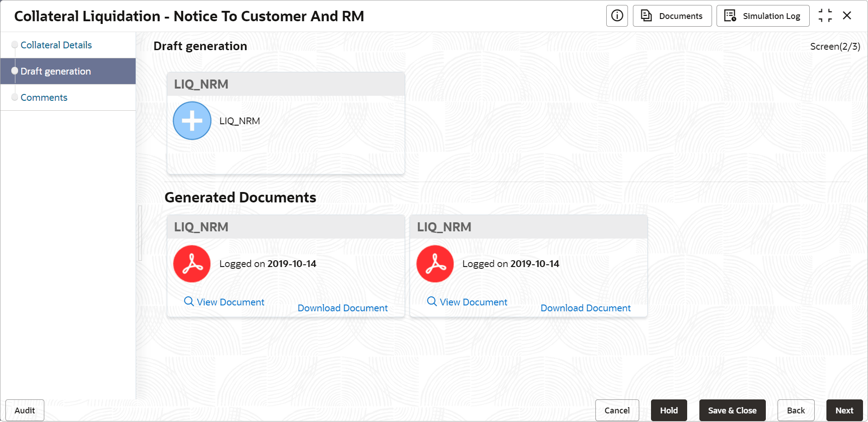Image resolution: width=868 pixels, height=422 pixels.
Task: Open the Comments step
Action: point(44,98)
